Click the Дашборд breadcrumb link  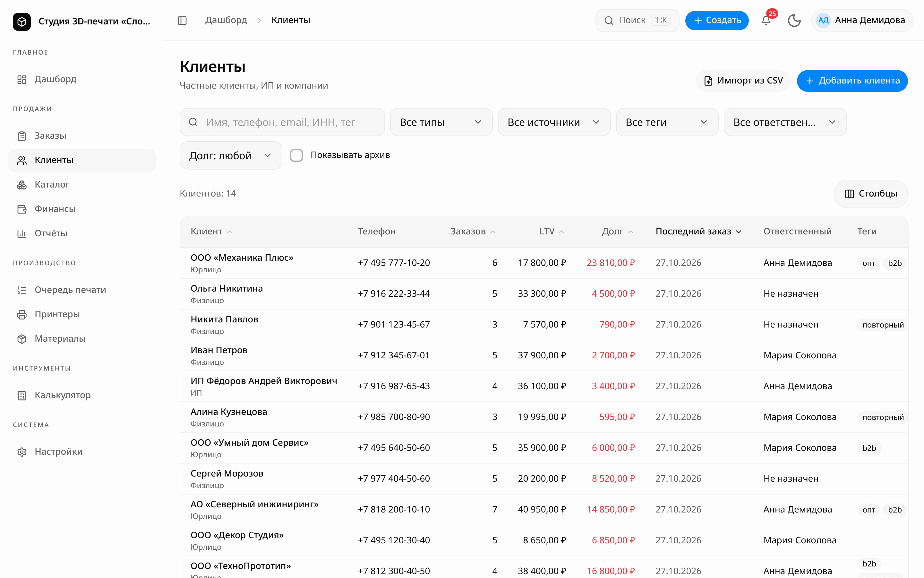[226, 20]
